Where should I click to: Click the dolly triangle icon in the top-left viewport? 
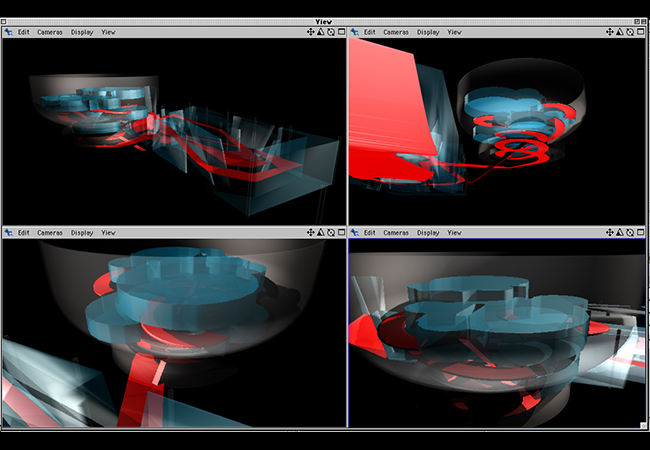(x=321, y=32)
